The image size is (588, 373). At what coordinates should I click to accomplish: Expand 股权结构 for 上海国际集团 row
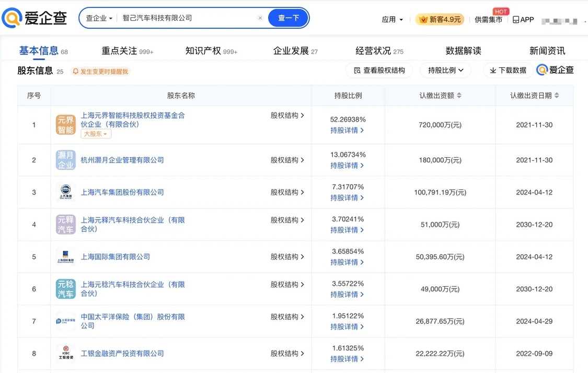[x=287, y=257]
